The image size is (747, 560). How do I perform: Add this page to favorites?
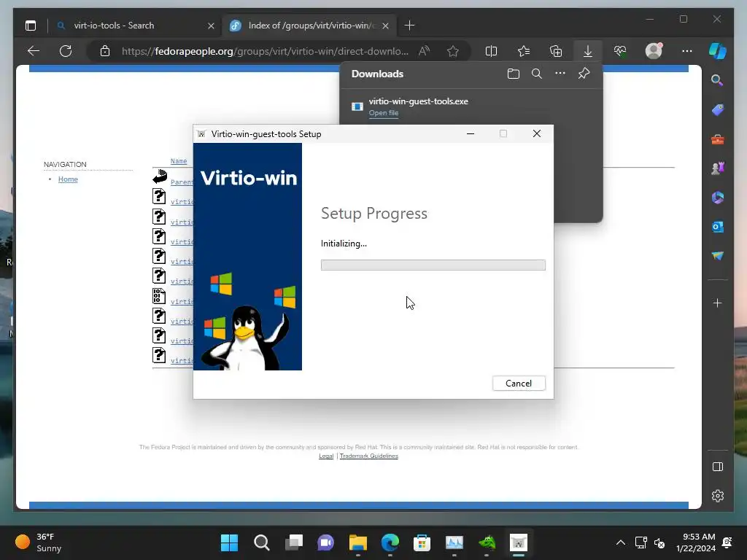click(452, 51)
